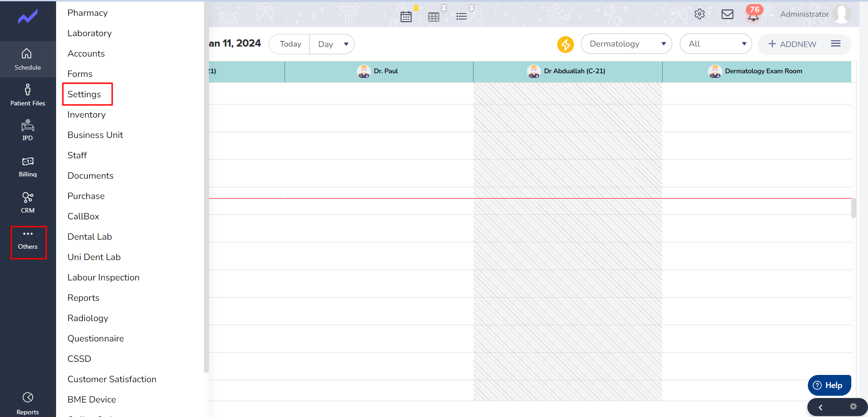Select Radiology from the Others menu
This screenshot has height=417, width=868.
pyautogui.click(x=88, y=318)
